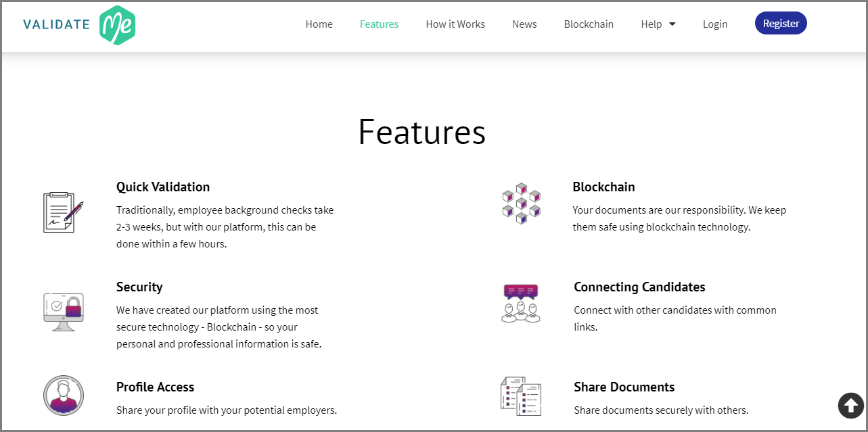The image size is (868, 432).
Task: Go to How it Works page
Action: coord(455,24)
